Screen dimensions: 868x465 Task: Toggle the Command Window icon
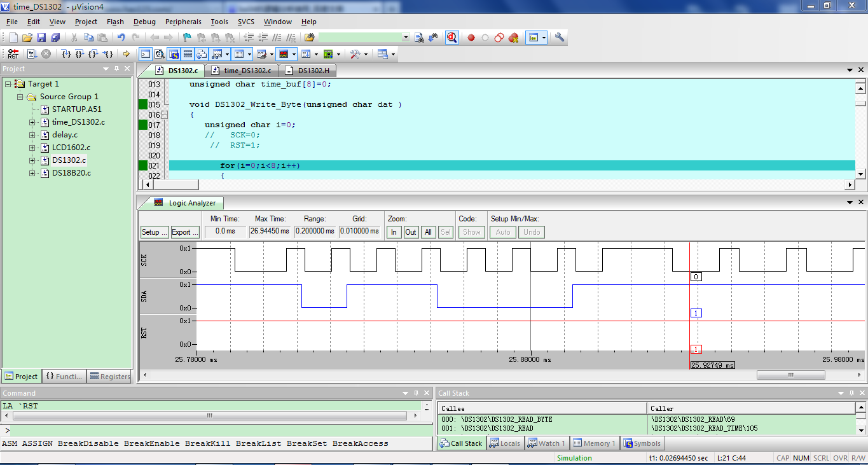[x=146, y=54]
